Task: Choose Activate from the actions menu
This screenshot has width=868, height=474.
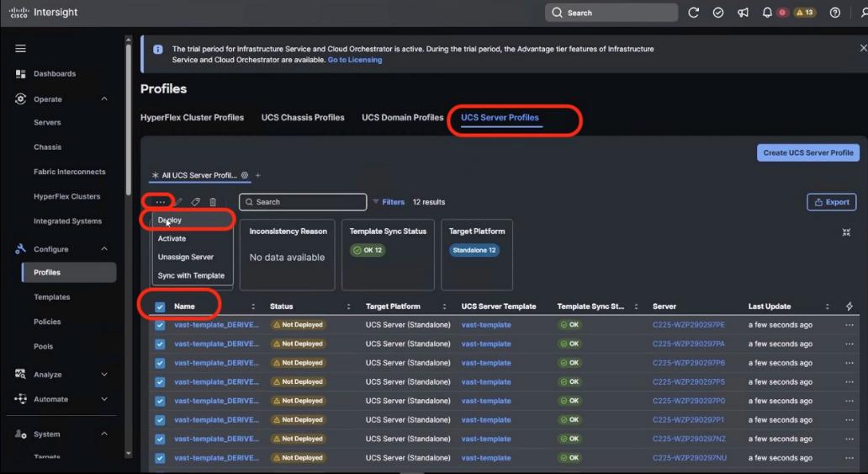Action: pyautogui.click(x=192, y=238)
